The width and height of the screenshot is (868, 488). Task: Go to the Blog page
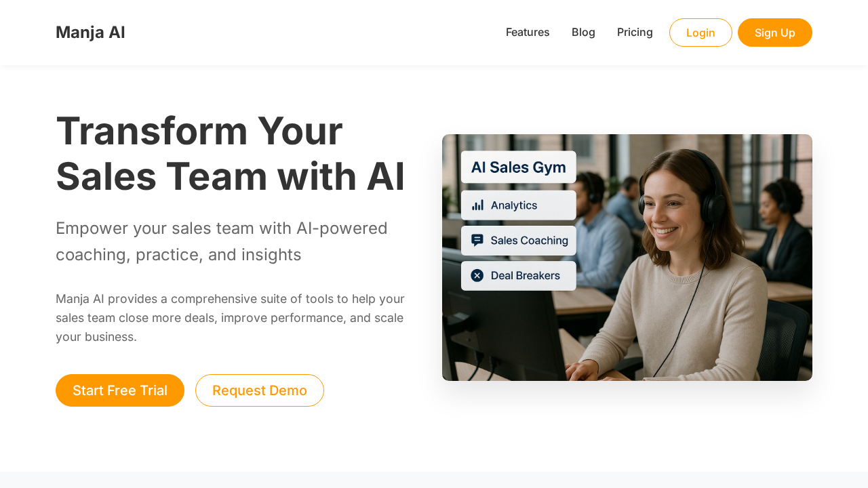[583, 33]
